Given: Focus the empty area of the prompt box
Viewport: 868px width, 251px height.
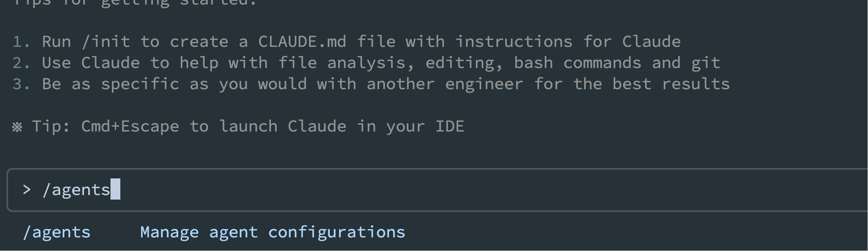Looking at the screenshot, I should 454,189.
